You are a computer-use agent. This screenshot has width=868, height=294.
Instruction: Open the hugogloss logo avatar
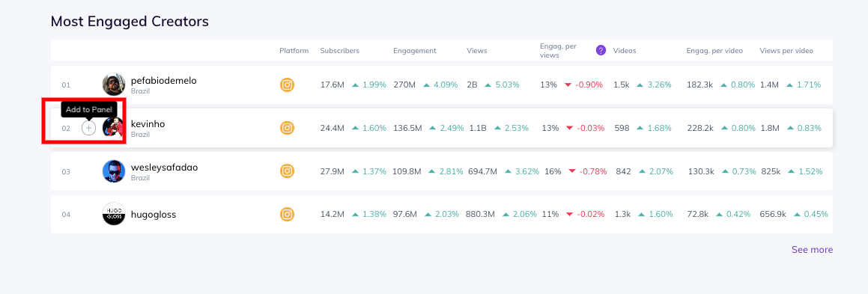tap(114, 215)
